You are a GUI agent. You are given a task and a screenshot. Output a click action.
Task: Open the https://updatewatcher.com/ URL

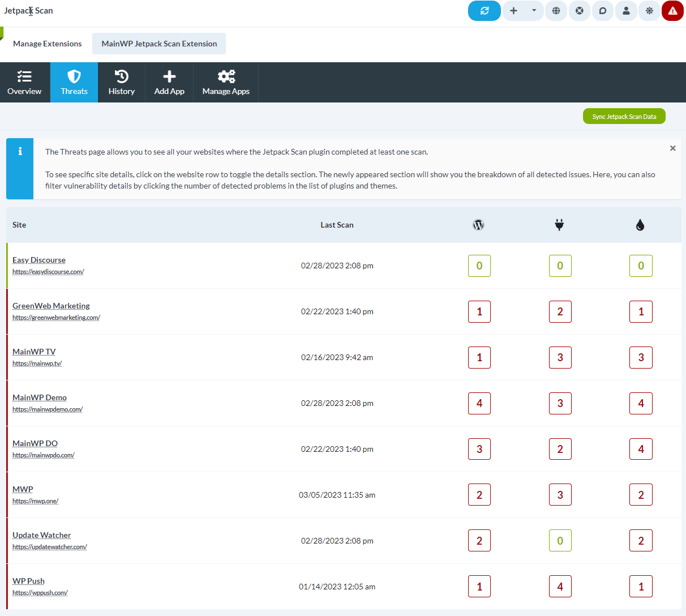[50, 547]
